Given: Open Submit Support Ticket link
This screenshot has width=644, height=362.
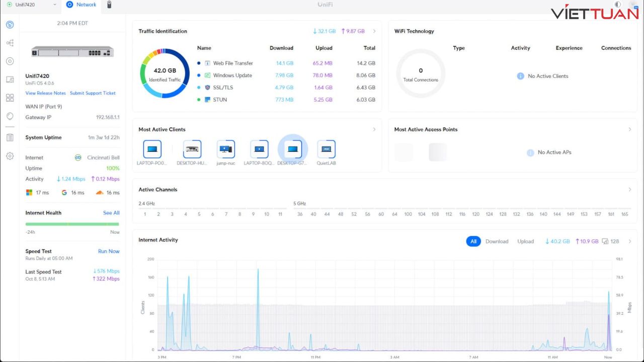Looking at the screenshot, I should [93, 93].
